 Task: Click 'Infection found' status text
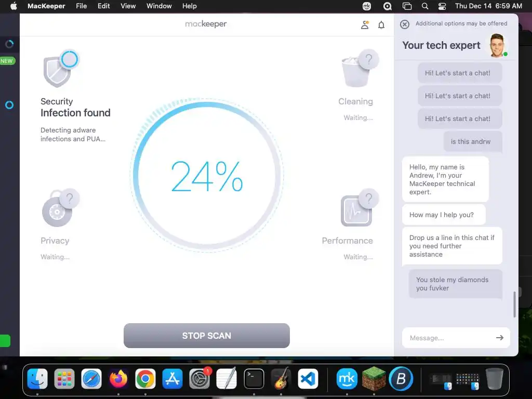click(75, 113)
